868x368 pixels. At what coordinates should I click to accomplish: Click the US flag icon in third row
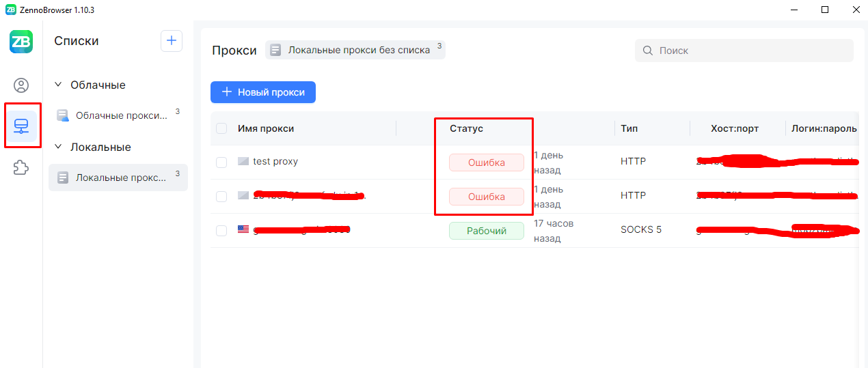(243, 229)
